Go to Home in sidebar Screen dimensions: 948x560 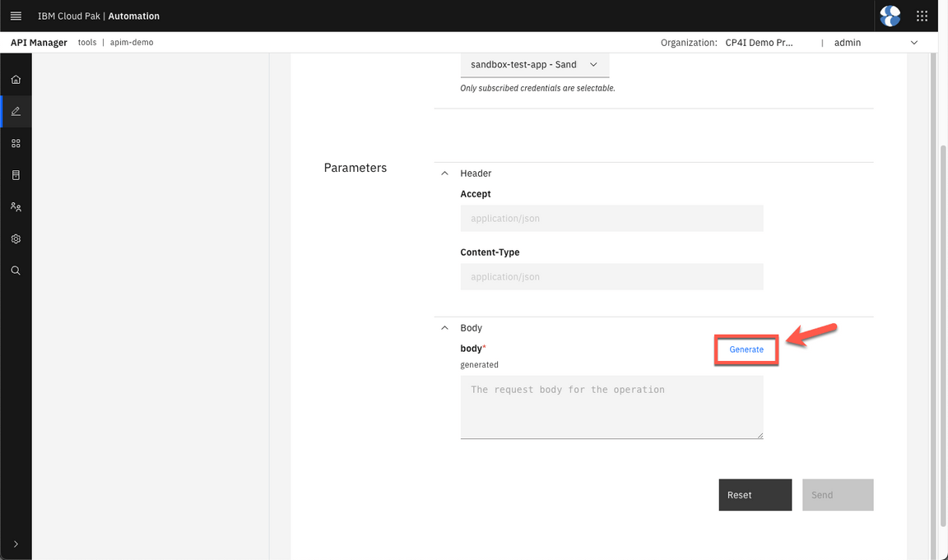pos(16,80)
